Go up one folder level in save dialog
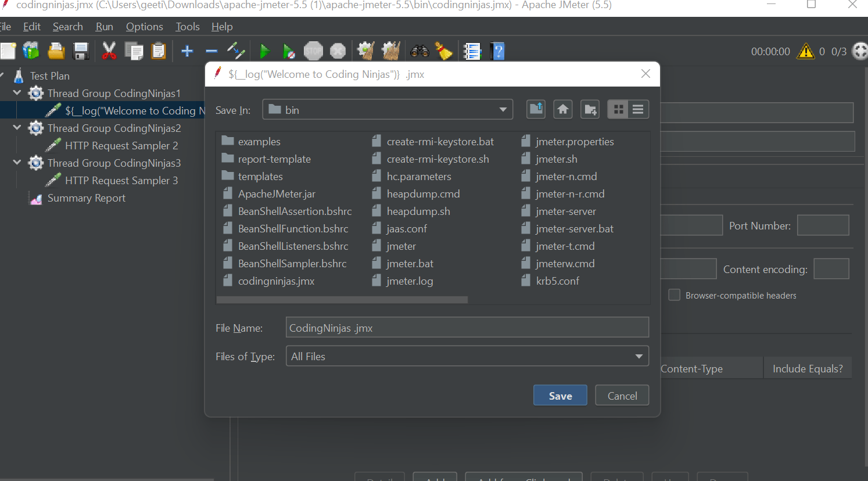The image size is (868, 481). [x=536, y=109]
